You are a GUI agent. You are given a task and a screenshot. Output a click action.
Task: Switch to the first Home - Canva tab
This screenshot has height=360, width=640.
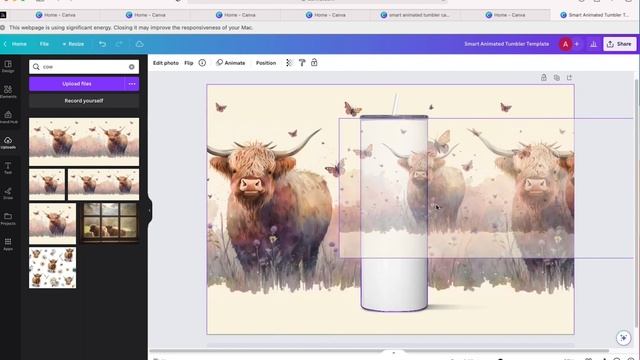click(x=56, y=15)
